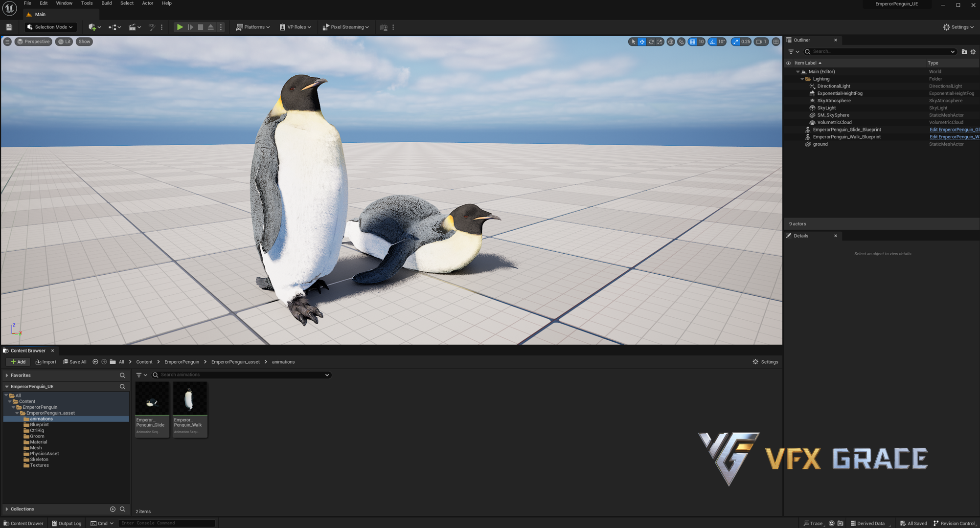Image resolution: width=980 pixels, height=528 pixels.
Task: Click the Outliner search field
Action: [x=880, y=52]
